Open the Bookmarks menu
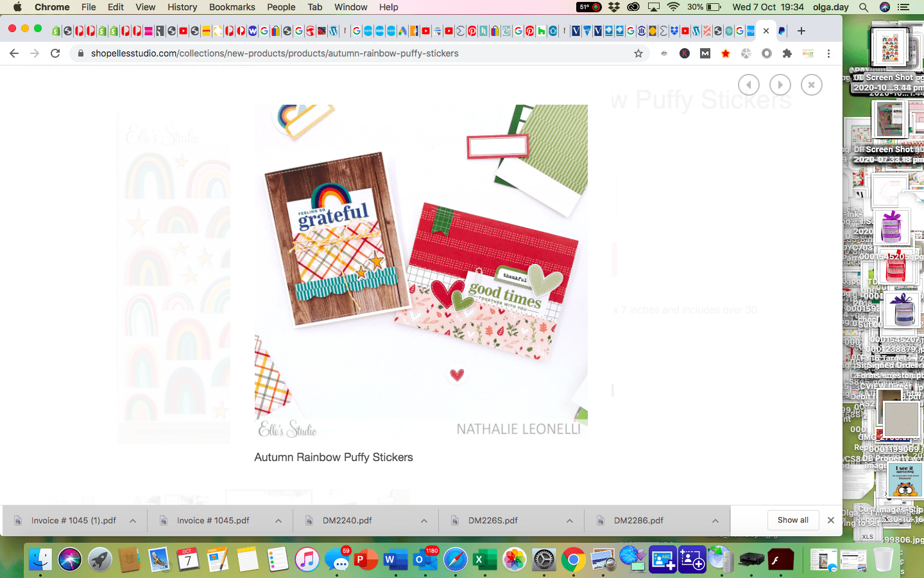Image resolution: width=924 pixels, height=578 pixels. [x=232, y=7]
